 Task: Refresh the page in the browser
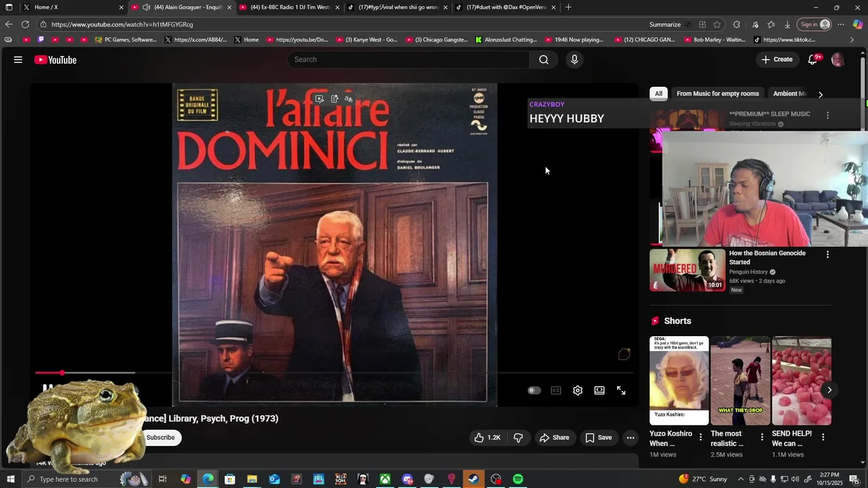point(25,24)
